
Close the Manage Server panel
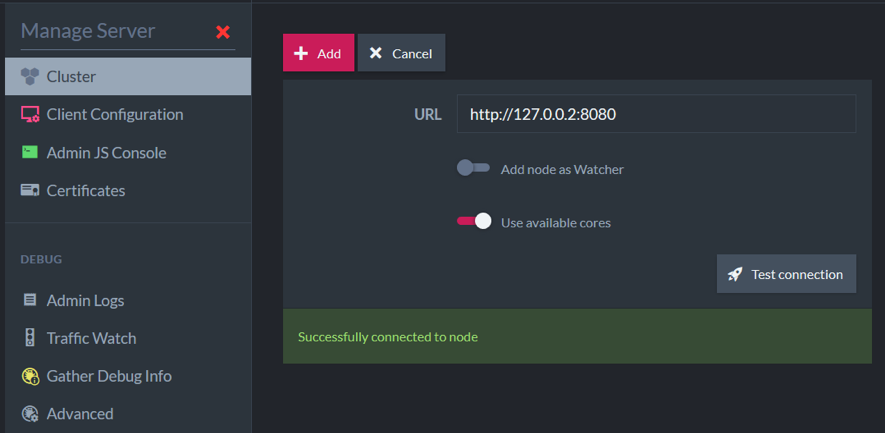223,32
